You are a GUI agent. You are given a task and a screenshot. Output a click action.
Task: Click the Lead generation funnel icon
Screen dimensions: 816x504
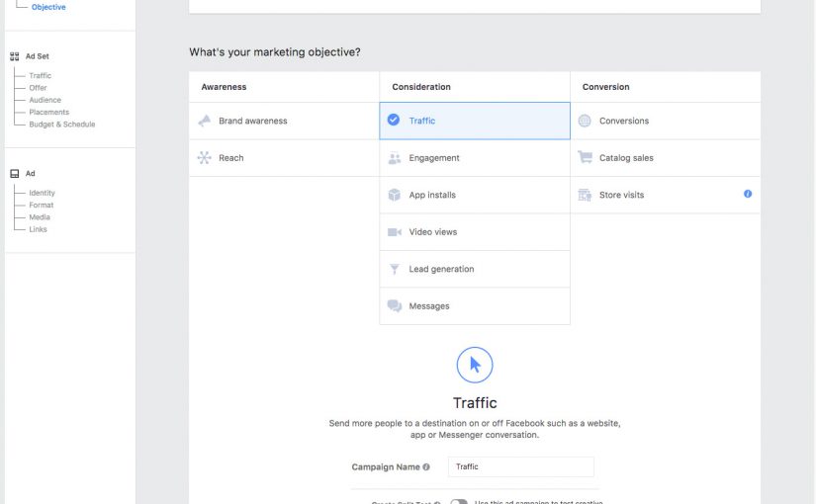point(395,269)
